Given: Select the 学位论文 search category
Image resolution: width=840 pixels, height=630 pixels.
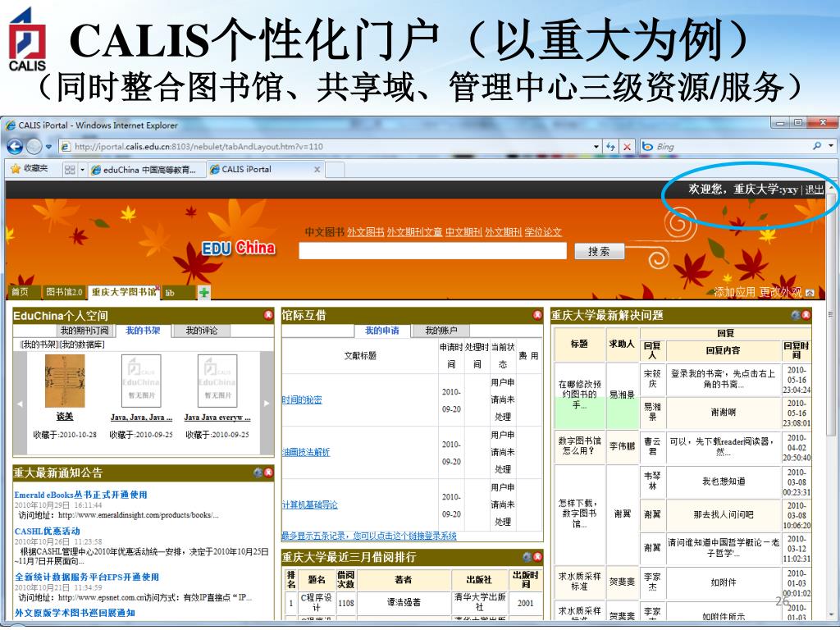Looking at the screenshot, I should pos(543,232).
